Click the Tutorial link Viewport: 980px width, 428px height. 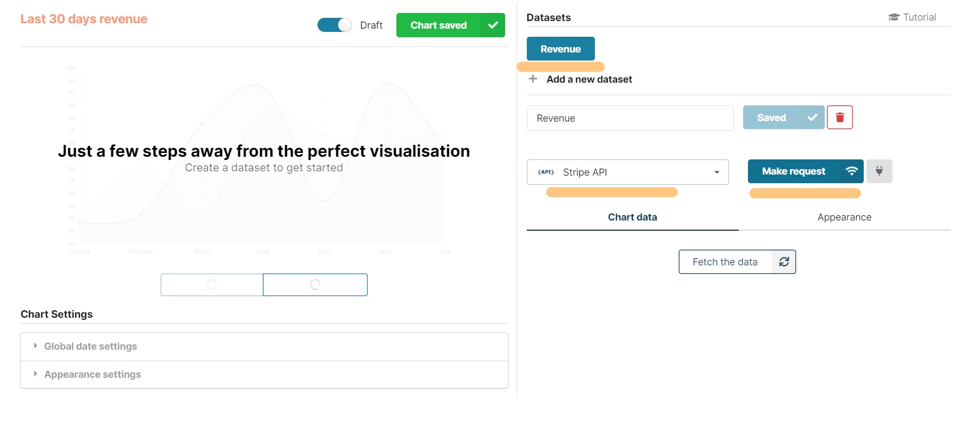(919, 17)
